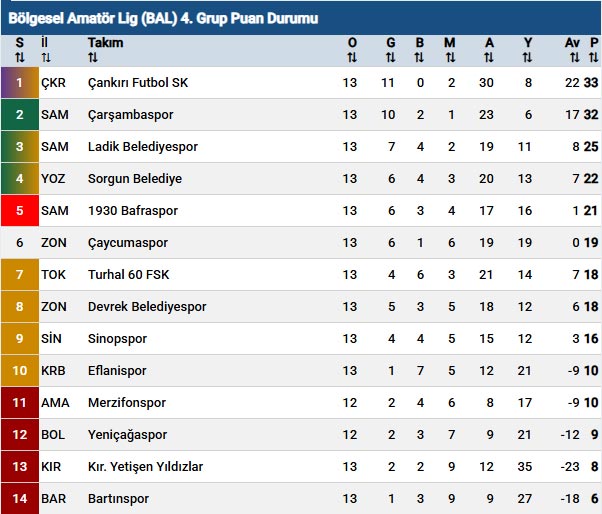Click the red rank 5 badge
The height and width of the screenshot is (514, 602).
(19, 211)
